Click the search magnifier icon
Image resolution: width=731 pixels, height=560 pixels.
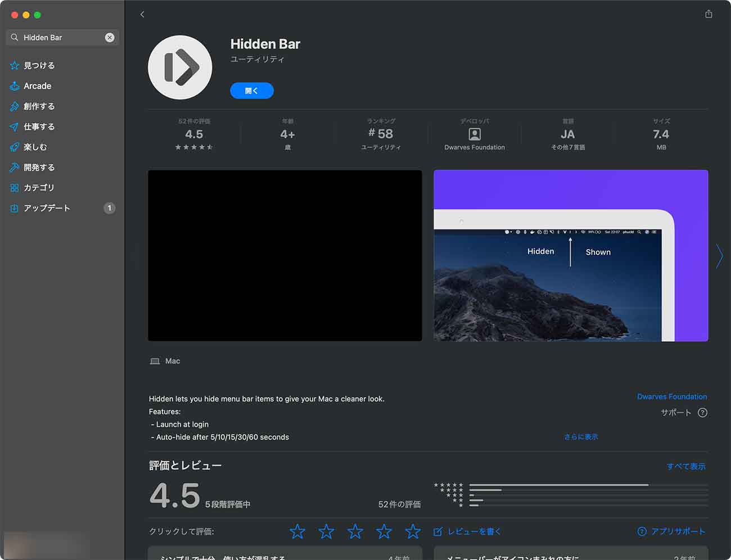pos(15,38)
